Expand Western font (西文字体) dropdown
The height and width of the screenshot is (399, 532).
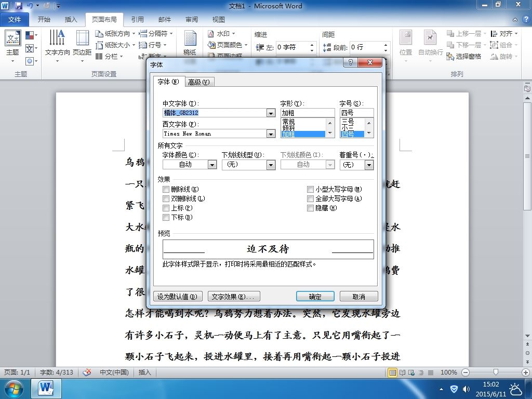[271, 134]
